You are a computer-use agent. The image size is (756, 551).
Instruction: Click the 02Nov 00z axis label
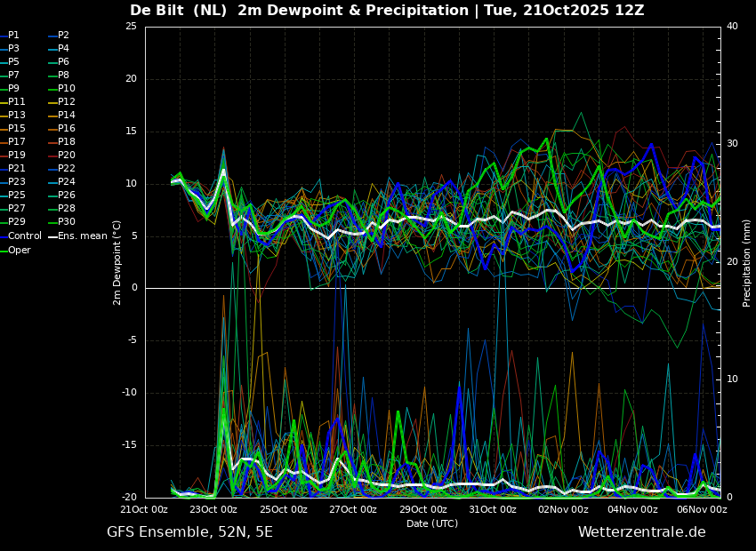click(562, 510)
